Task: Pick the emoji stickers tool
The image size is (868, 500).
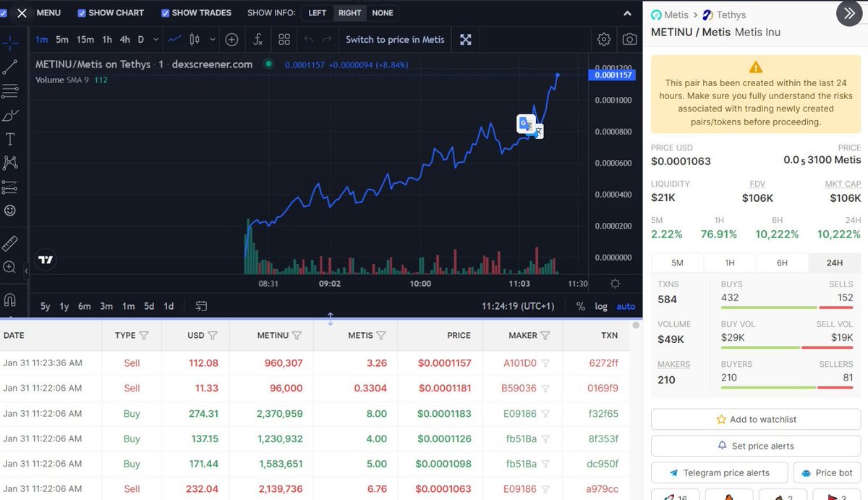Action: click(9, 211)
